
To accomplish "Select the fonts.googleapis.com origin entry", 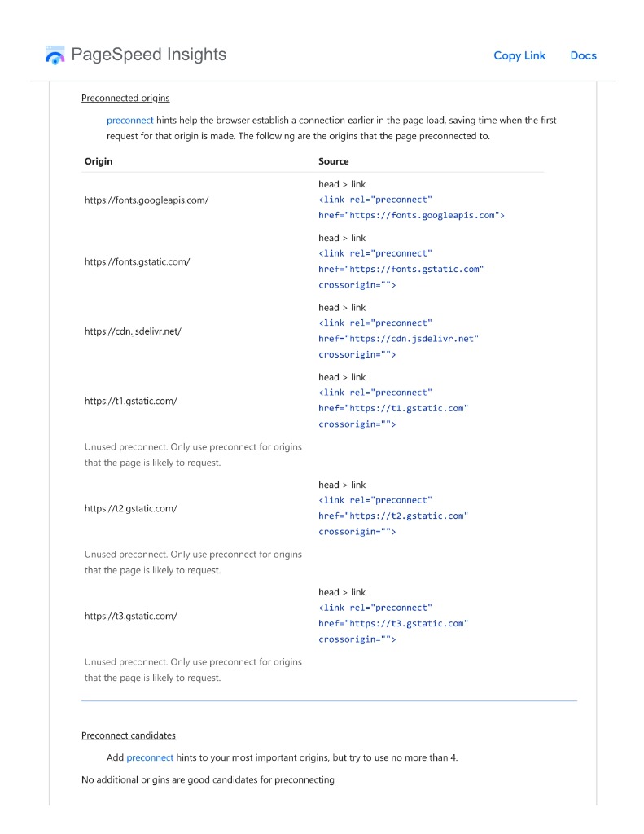I will [147, 200].
